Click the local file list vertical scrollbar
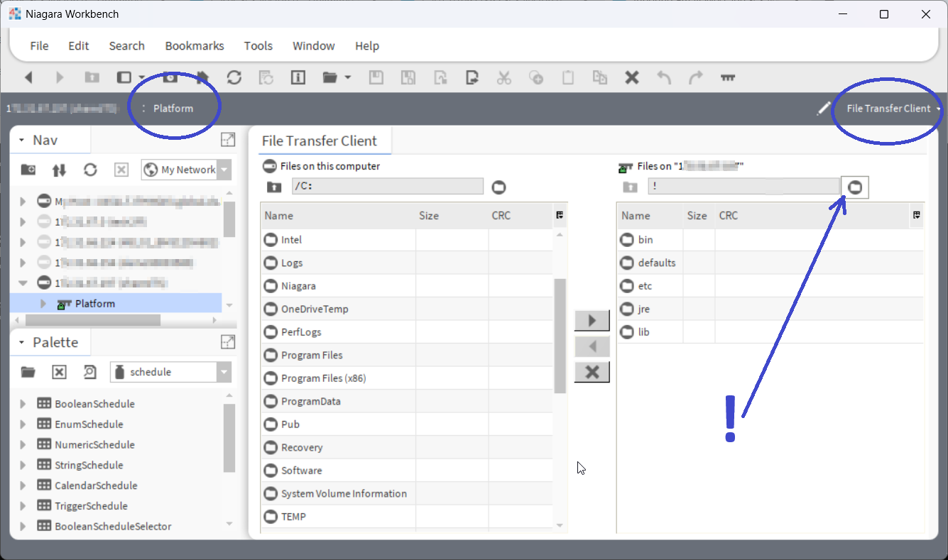This screenshot has width=948, height=560. [x=560, y=335]
